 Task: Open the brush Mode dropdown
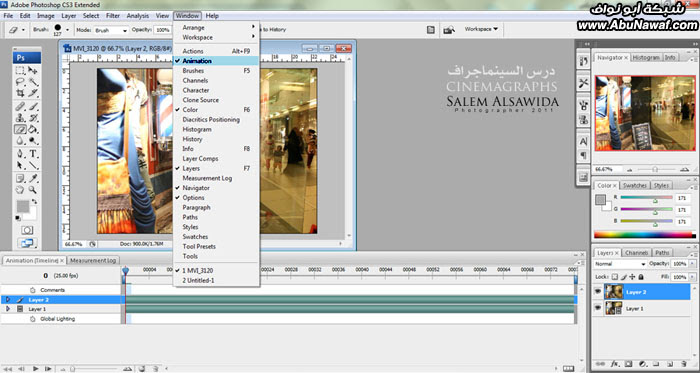[x=111, y=30]
